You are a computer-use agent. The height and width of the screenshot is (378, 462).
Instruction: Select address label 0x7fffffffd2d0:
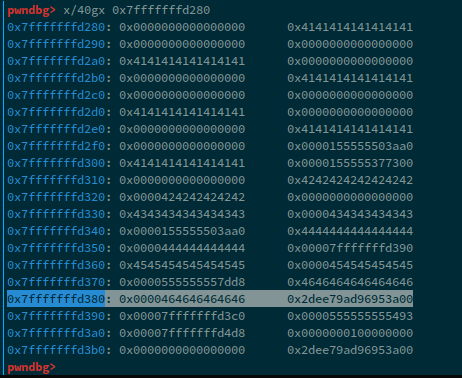click(x=59, y=112)
